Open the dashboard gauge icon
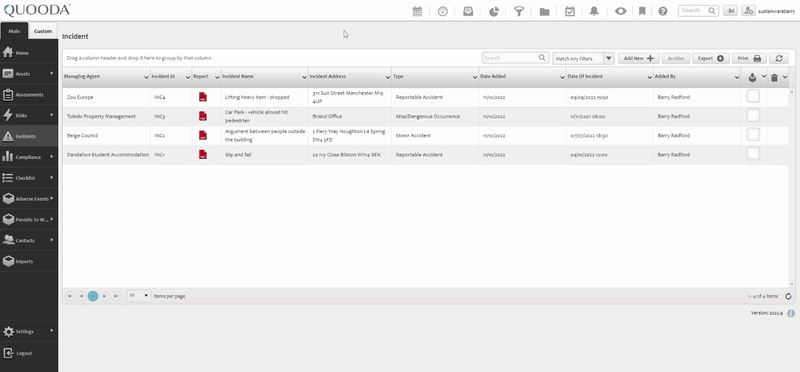 click(443, 11)
